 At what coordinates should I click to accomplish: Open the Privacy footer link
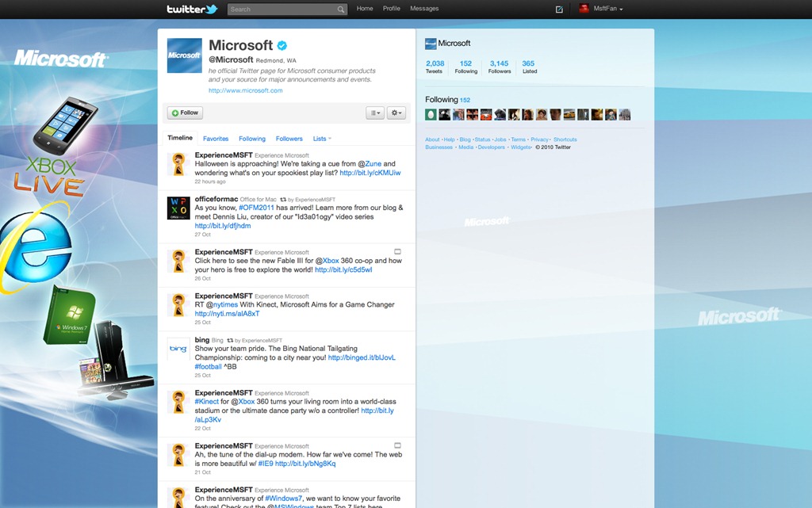(539, 139)
